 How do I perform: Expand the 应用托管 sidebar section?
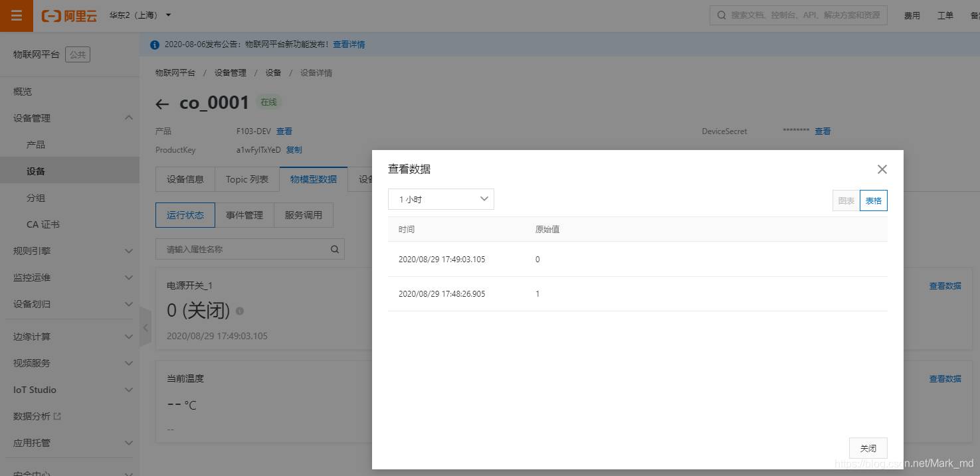(69, 443)
